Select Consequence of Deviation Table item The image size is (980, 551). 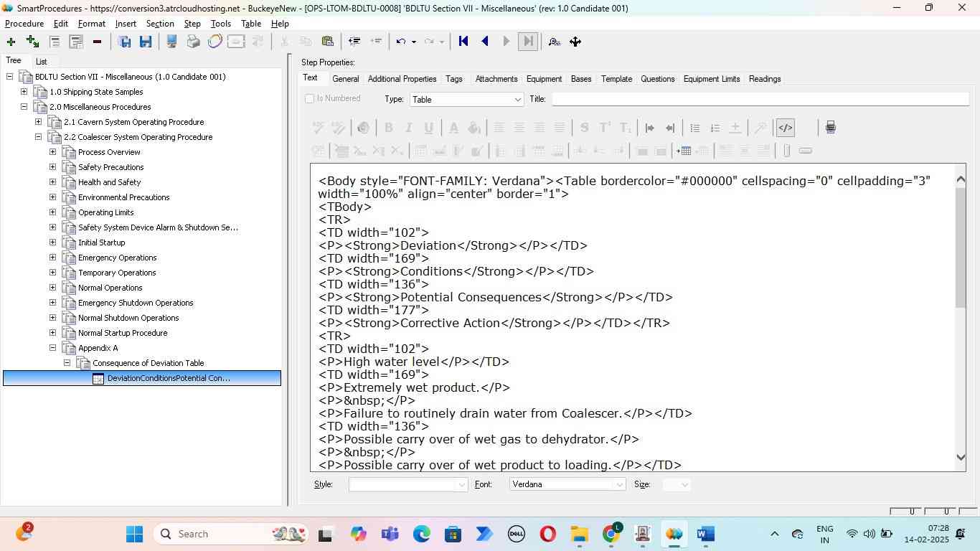(149, 363)
